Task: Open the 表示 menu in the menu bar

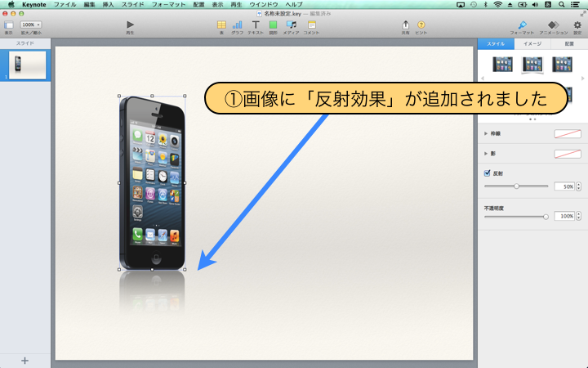Action: [x=217, y=5]
